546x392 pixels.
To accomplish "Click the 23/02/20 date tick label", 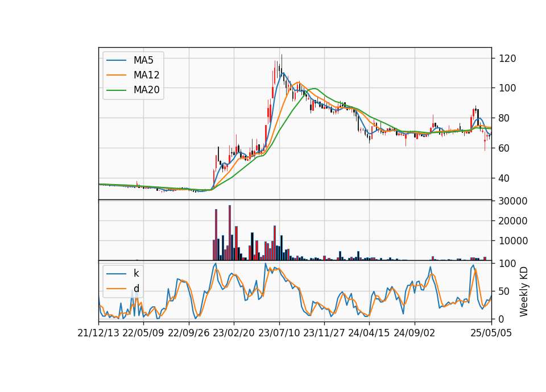I will tap(234, 333).
